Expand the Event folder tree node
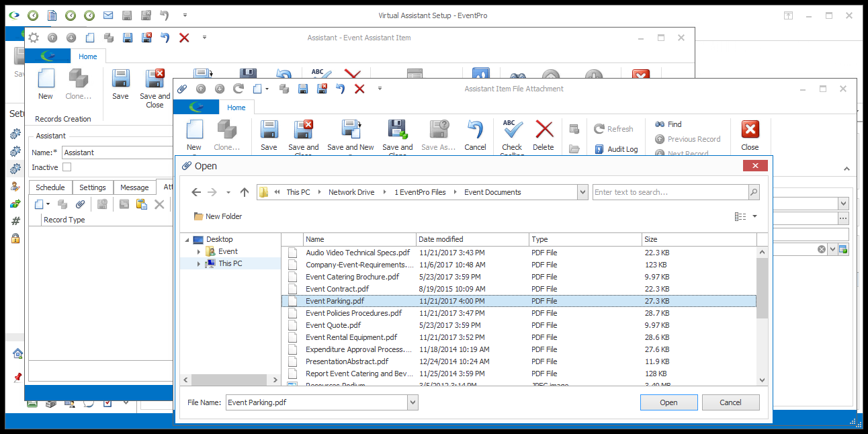Viewport: 868px width, 434px height. point(199,251)
